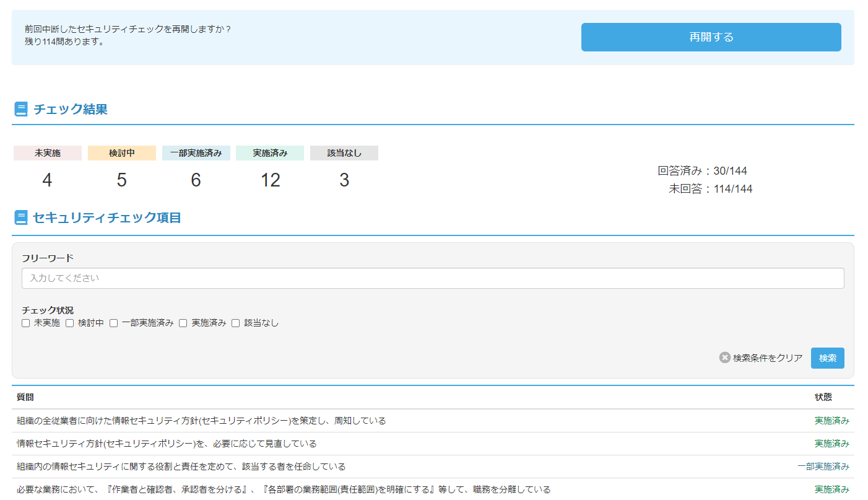This screenshot has width=868, height=500.
Task: Click the pink 未実施 status badge
Action: (x=48, y=153)
